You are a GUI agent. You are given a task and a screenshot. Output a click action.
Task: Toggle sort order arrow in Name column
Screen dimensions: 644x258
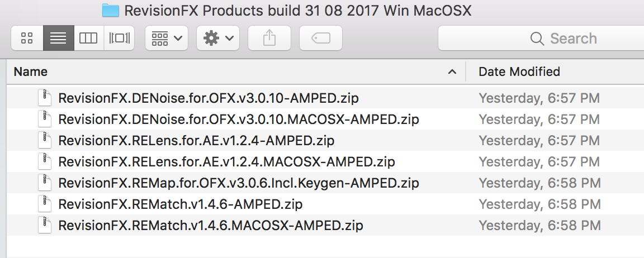(x=452, y=71)
